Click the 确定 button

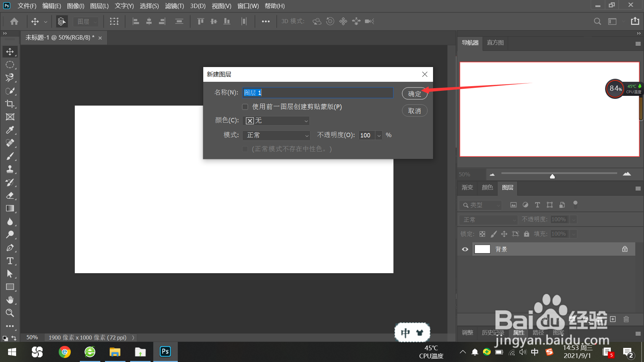coord(414,94)
